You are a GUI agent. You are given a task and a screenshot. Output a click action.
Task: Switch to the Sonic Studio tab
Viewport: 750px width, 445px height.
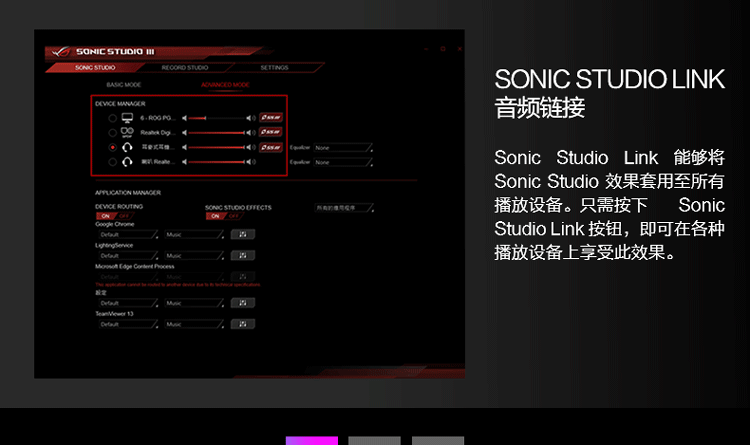[x=95, y=67]
